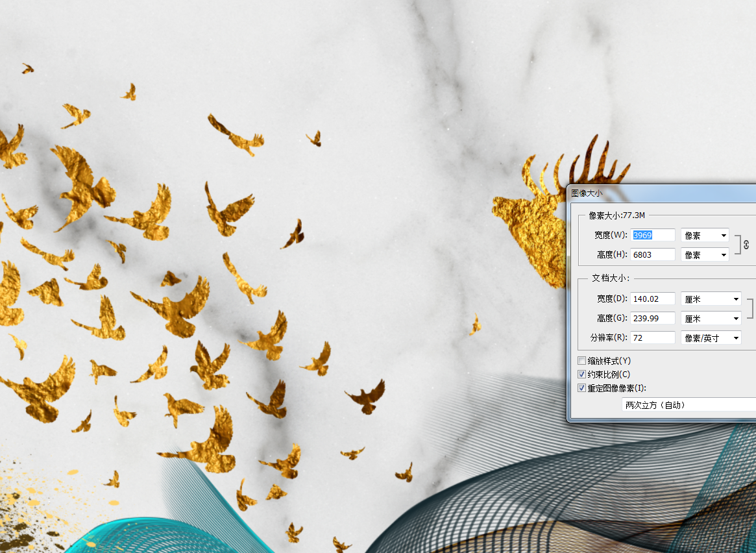Click the pixel height field showing 6803
756x553 pixels.
point(653,254)
